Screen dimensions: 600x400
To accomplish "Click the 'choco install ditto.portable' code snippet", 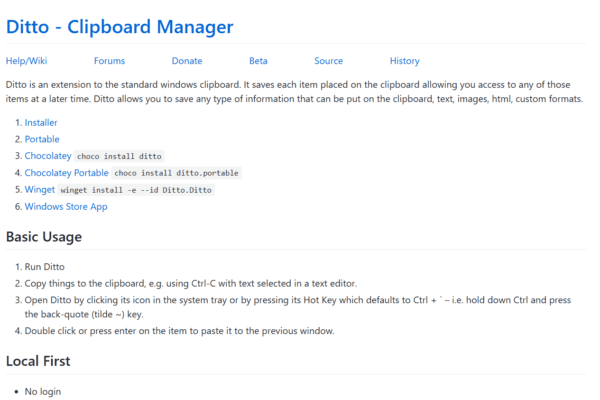I will tap(177, 174).
